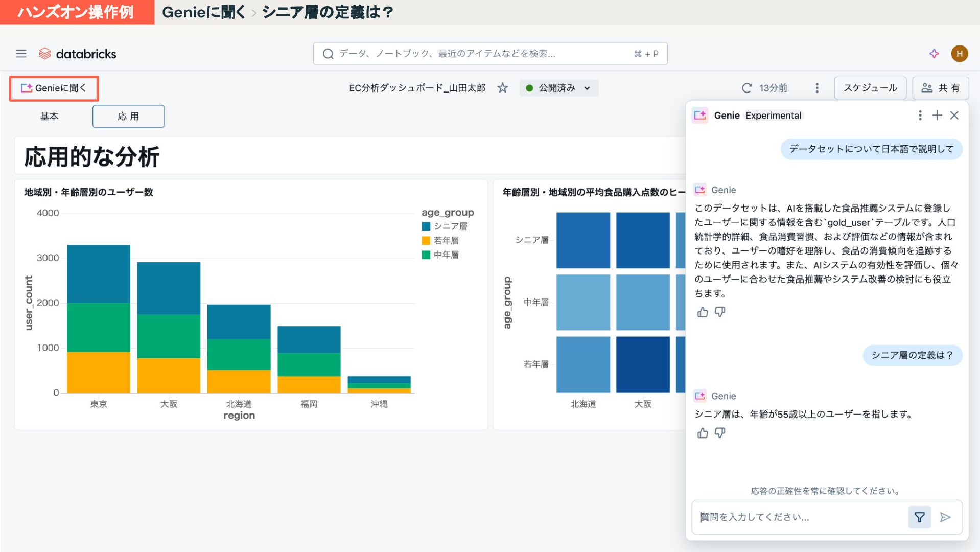Open Genie panel more options menu
980x552 pixels.
point(920,116)
